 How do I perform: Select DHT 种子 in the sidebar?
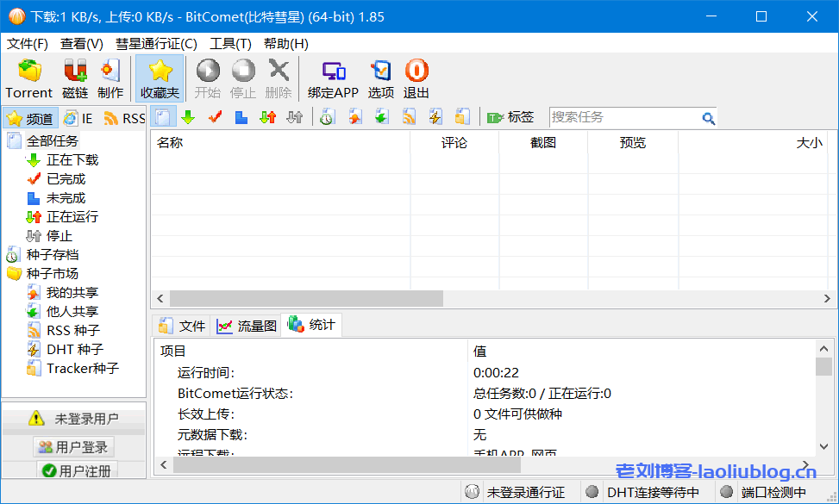[x=74, y=349]
